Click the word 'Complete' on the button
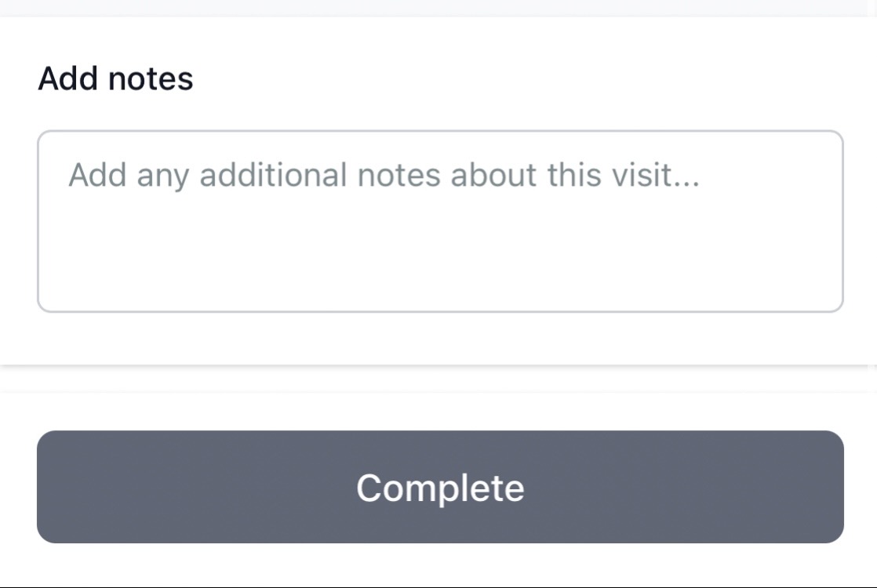 click(x=440, y=488)
